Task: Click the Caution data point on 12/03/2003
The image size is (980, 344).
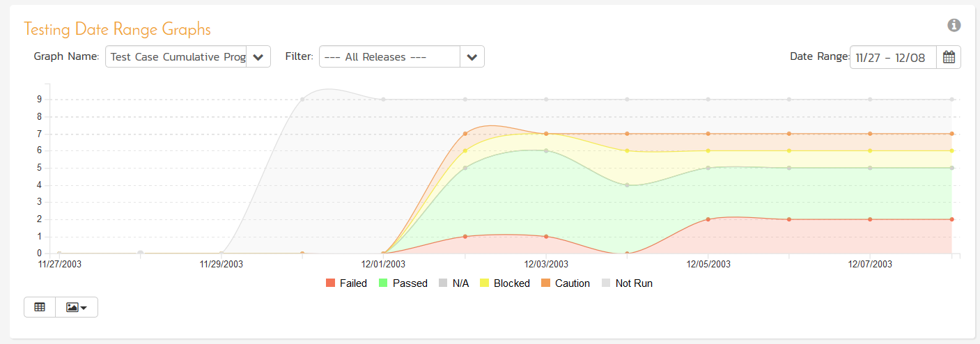Action: click(x=546, y=134)
